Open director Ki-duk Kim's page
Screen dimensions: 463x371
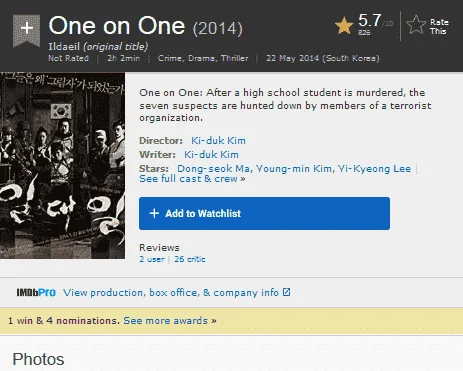tap(218, 141)
